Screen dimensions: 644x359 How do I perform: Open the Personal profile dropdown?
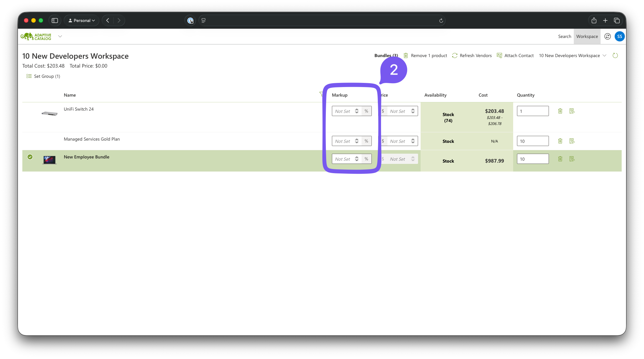82,20
